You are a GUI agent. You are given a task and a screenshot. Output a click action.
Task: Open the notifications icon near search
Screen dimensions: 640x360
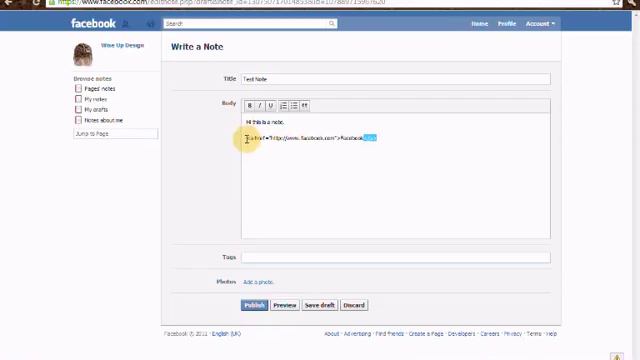[x=151, y=24]
